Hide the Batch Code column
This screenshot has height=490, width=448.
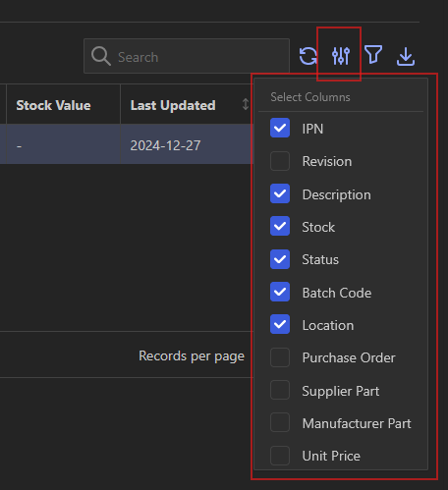point(280,292)
